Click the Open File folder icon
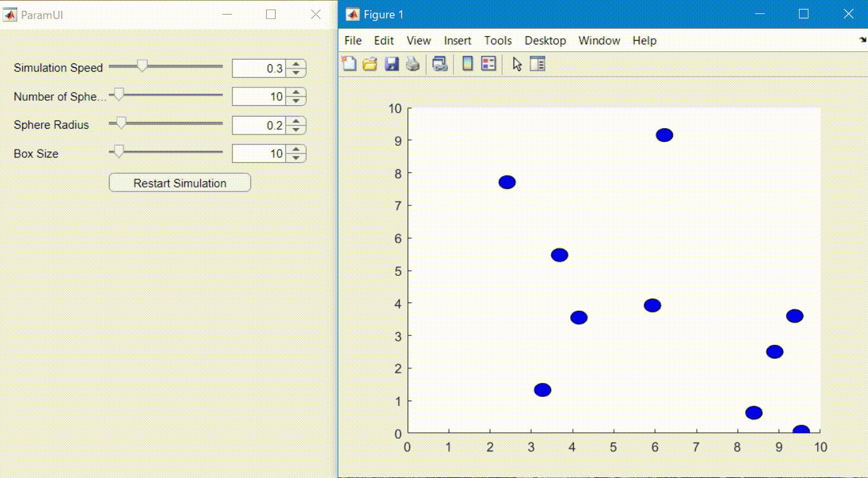Image resolution: width=868 pixels, height=478 pixels. point(370,63)
